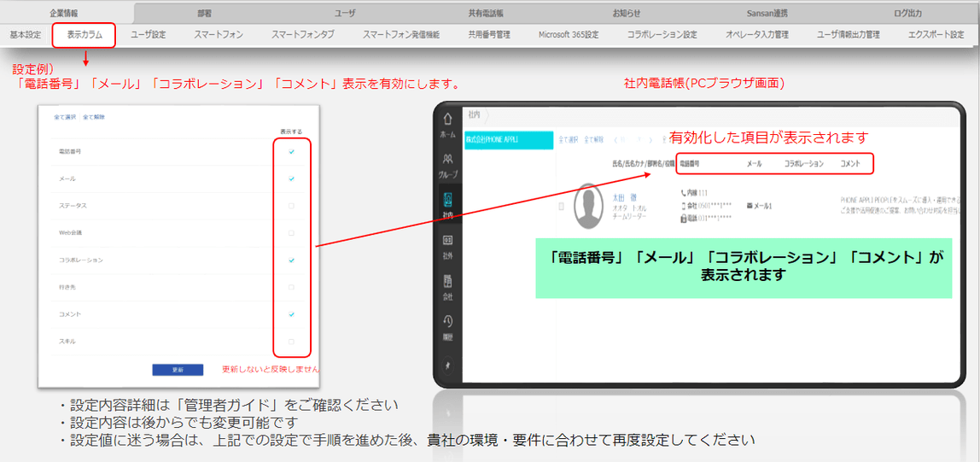Open the お知らせ tab
This screenshot has height=462, width=980.
tap(627, 13)
